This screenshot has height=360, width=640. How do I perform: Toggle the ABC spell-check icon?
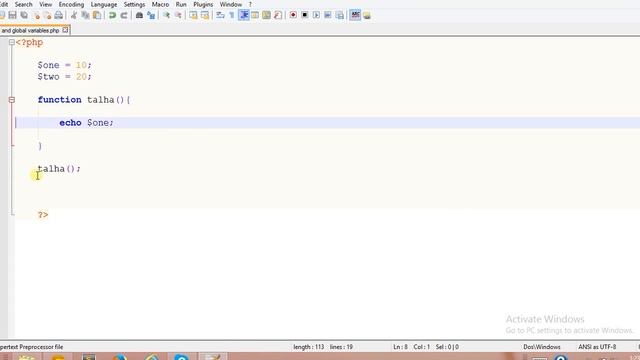tap(356, 15)
